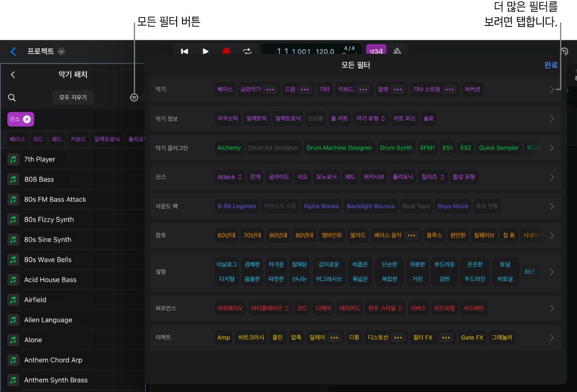Screen dimensions: 577x392
Task: Click the Anthem Chord Arp patch icon
Action: [x=14, y=360]
